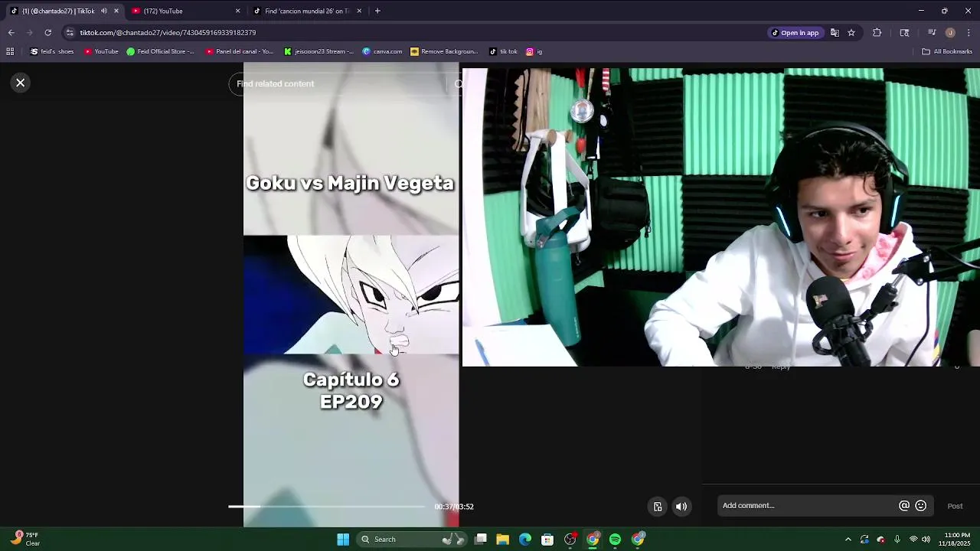Mute the TikTok video with speaker button

[681, 507]
